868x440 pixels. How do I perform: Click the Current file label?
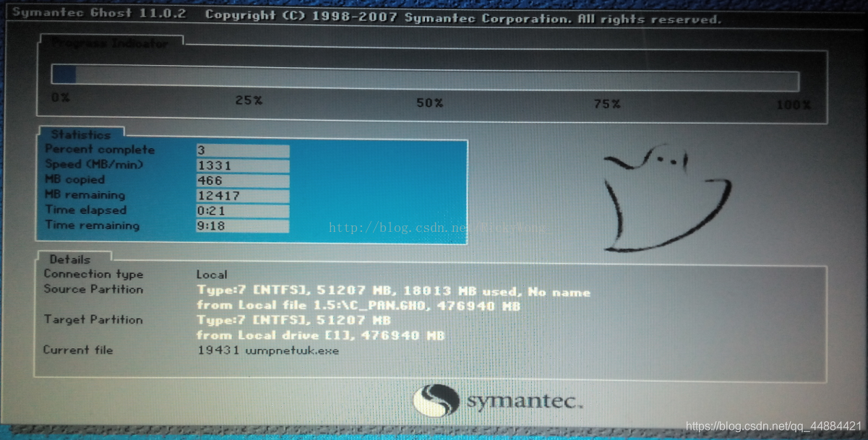(78, 350)
